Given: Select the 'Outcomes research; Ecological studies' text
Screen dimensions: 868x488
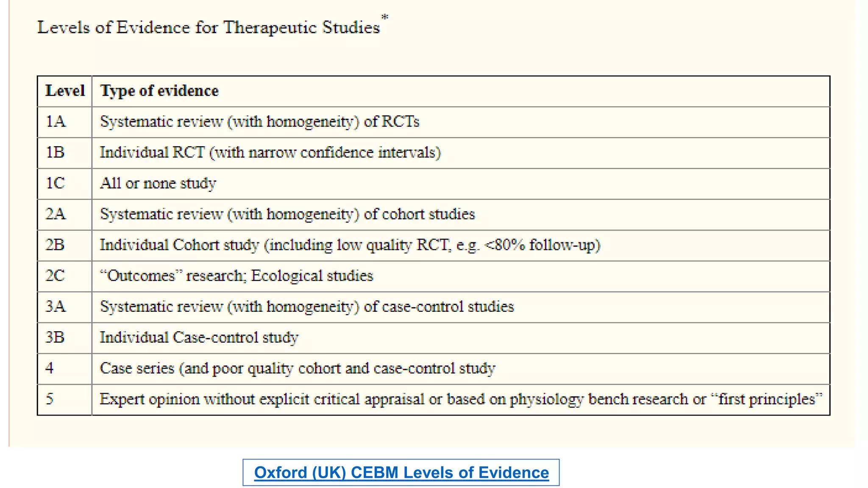Looking at the screenshot, I should point(236,276).
